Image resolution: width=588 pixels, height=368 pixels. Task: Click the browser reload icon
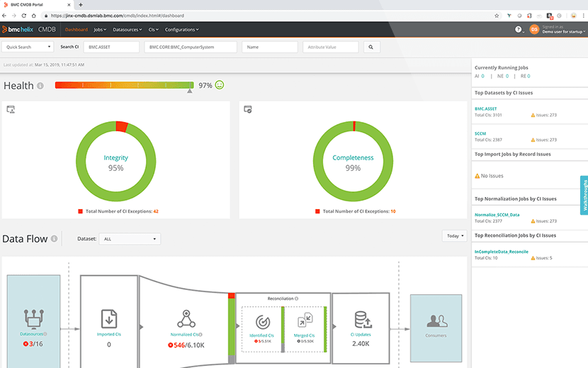23,16
